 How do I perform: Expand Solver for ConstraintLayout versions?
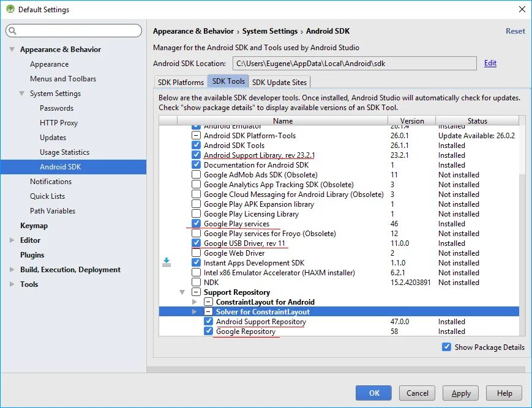(195, 312)
